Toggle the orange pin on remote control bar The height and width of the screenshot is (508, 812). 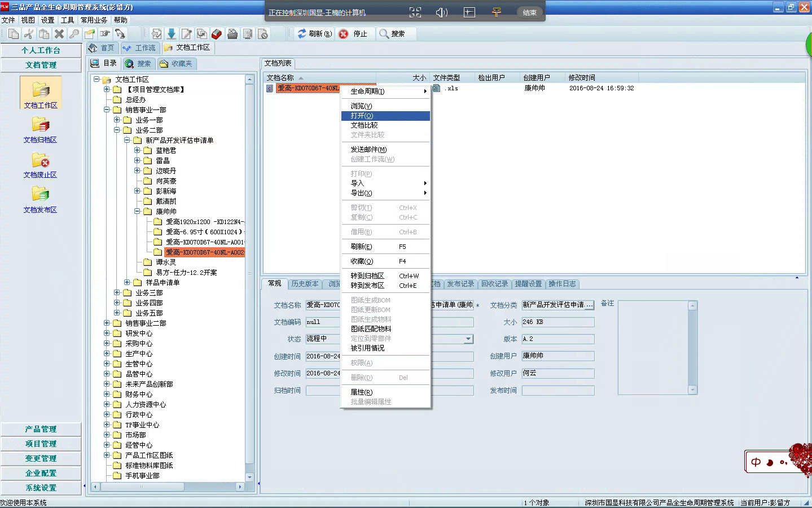tap(497, 12)
